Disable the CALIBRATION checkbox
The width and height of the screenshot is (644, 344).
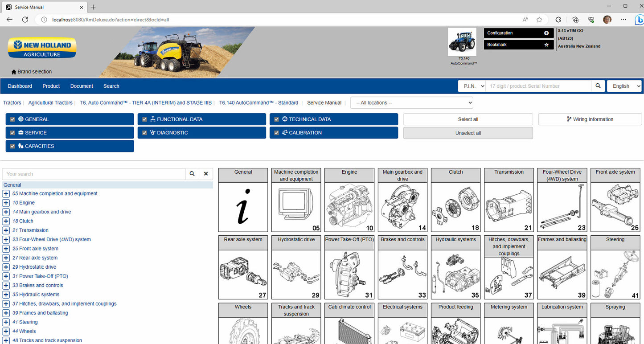click(x=276, y=132)
